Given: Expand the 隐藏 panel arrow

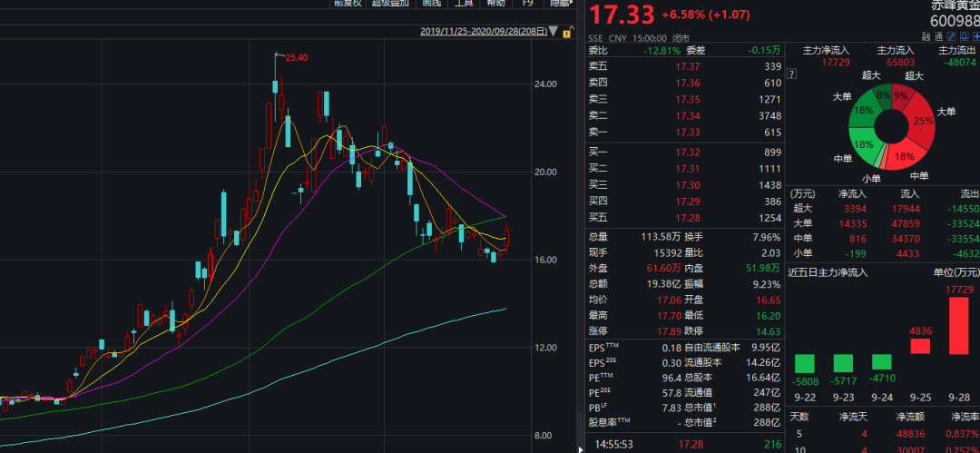Looking at the screenshot, I should 560,3.
